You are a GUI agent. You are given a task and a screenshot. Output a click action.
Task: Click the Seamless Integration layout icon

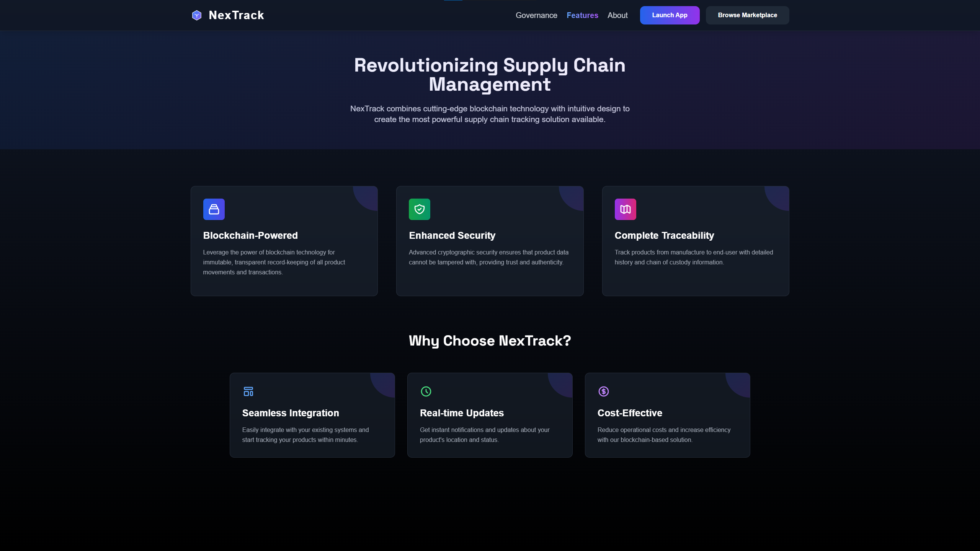point(248,391)
